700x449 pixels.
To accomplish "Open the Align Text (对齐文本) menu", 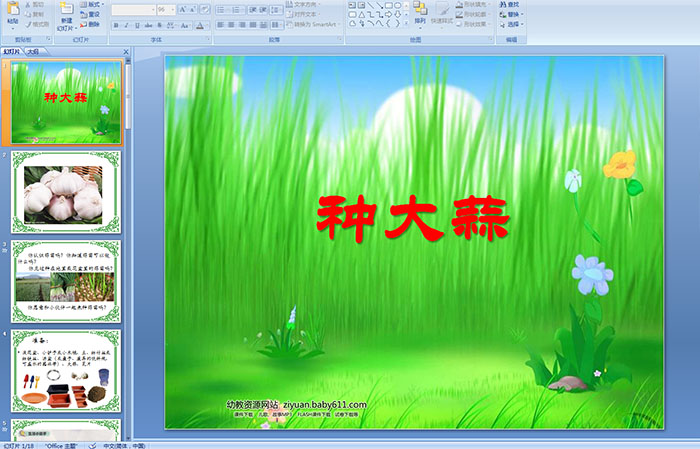I will [x=305, y=14].
